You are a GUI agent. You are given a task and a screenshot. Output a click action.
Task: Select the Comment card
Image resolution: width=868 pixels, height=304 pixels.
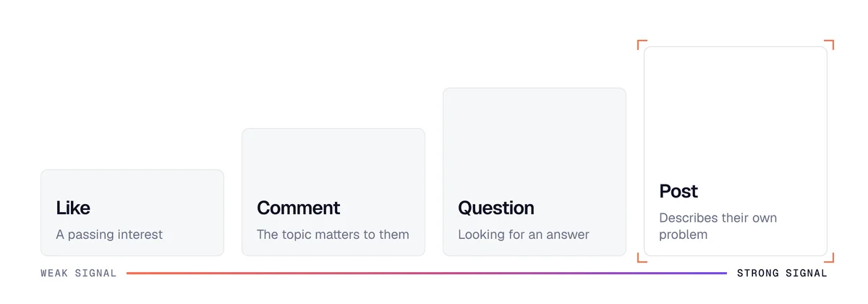click(x=333, y=193)
